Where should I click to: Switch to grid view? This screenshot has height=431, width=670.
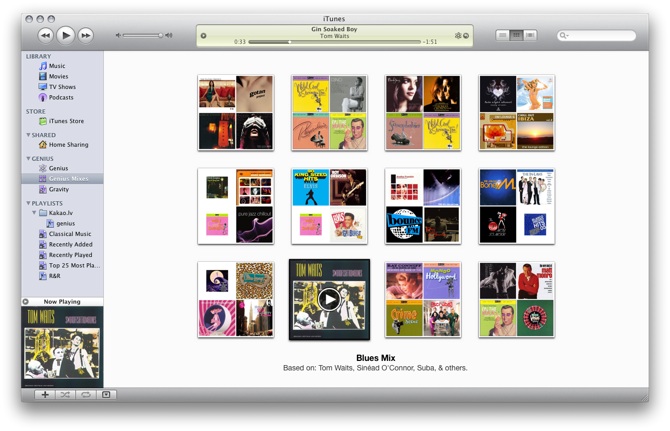(x=516, y=35)
